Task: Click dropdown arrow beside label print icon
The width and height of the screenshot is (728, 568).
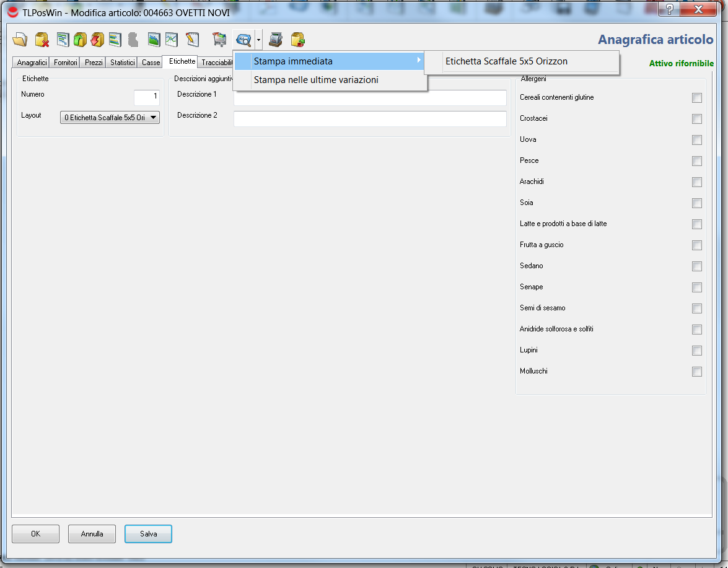Action: 258,41
